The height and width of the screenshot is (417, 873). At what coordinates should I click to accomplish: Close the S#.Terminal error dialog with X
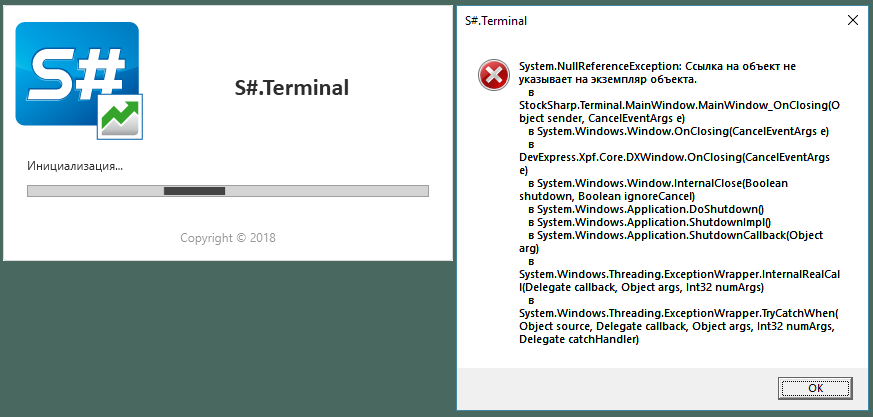point(852,21)
